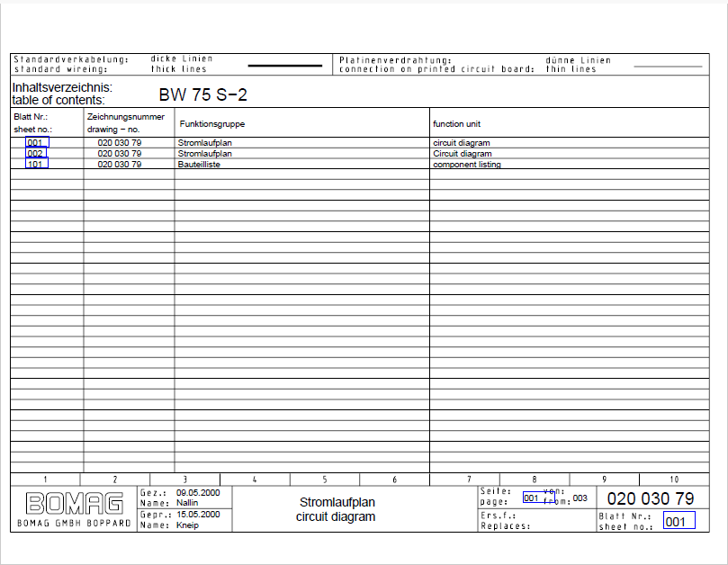Screen dimensions: 728x565
Task: Click the date 15.05.2000
Action: click(x=198, y=515)
